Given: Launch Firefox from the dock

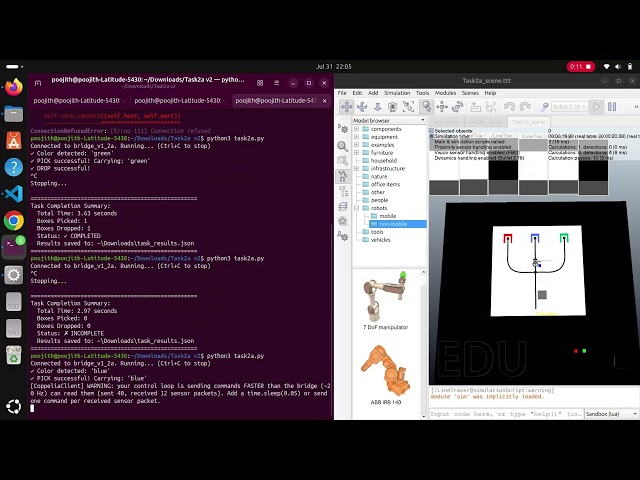Looking at the screenshot, I should [13, 87].
